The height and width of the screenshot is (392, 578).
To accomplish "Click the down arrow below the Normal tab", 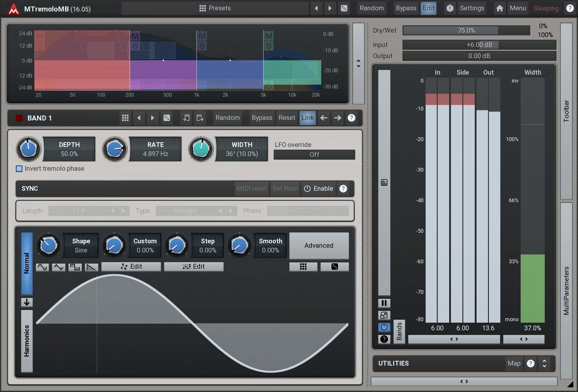I will point(27,302).
